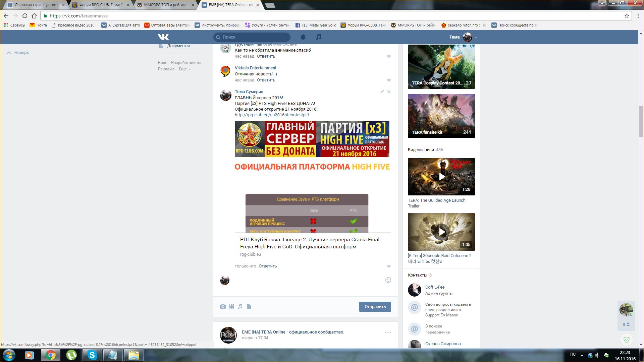Image resolution: width=644 pixels, height=362 pixels.
Task: Click RU language indicator in tray
Action: click(573, 354)
